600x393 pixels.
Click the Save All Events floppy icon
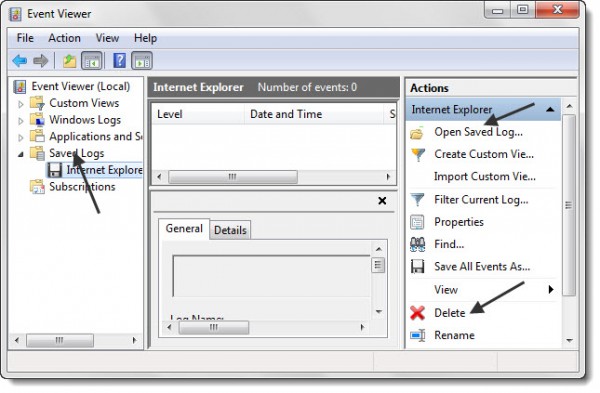(417, 266)
